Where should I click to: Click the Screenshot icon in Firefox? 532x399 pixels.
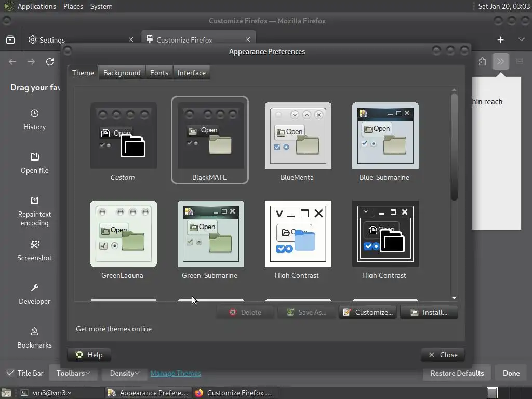[35, 244]
